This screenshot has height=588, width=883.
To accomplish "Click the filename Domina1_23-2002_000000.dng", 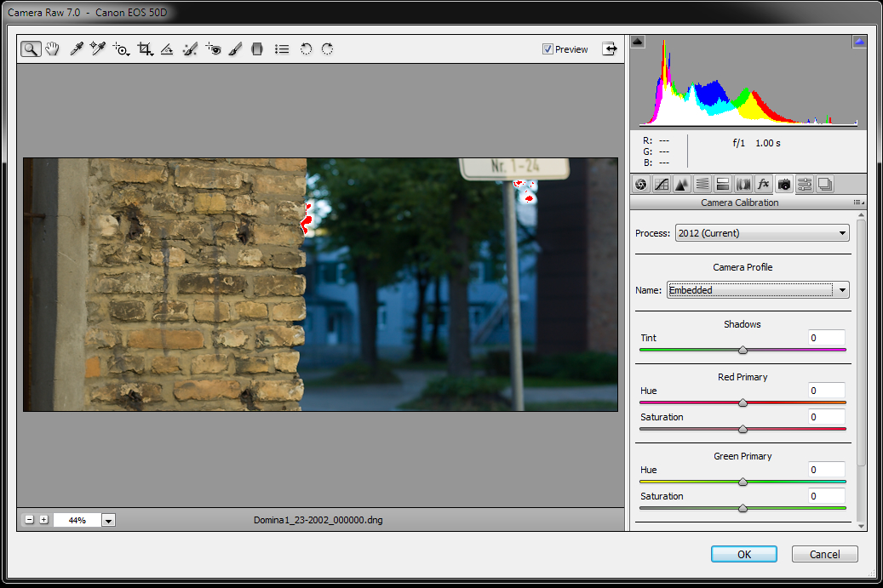I will (x=318, y=520).
